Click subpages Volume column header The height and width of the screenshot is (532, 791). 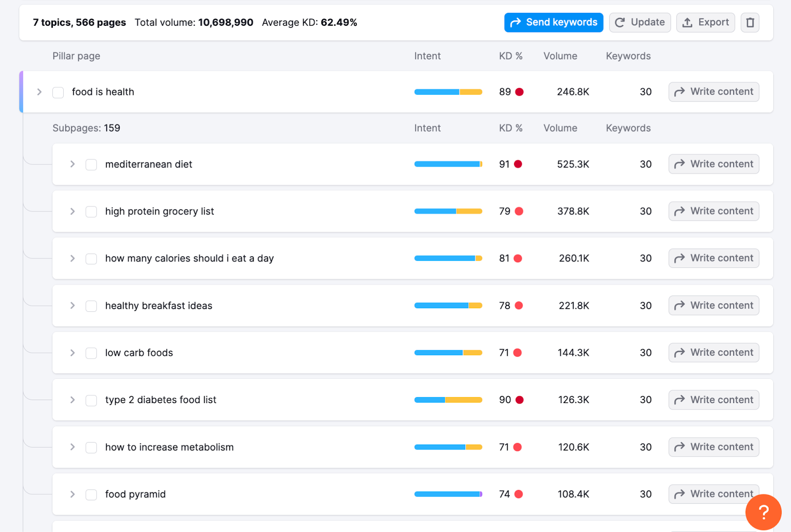click(x=561, y=128)
